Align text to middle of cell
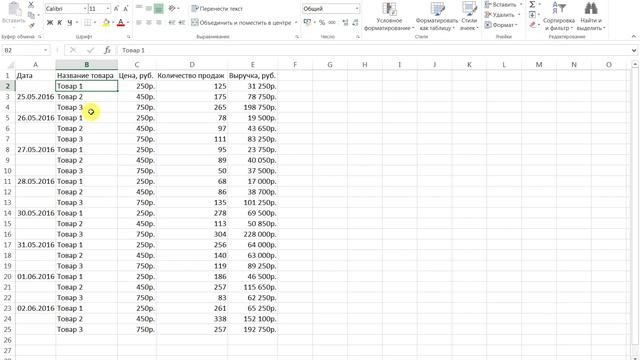 click(149, 8)
